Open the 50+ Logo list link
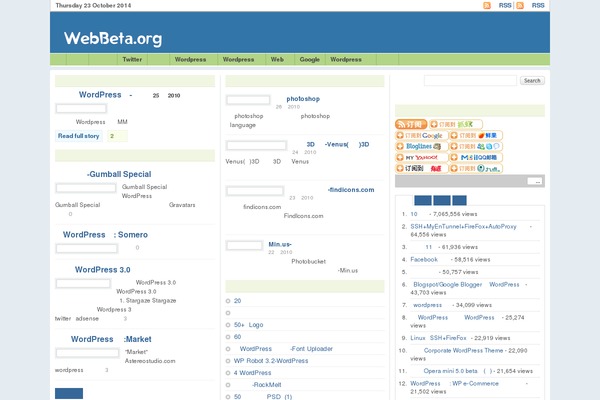The height and width of the screenshot is (400, 600). pos(248,325)
